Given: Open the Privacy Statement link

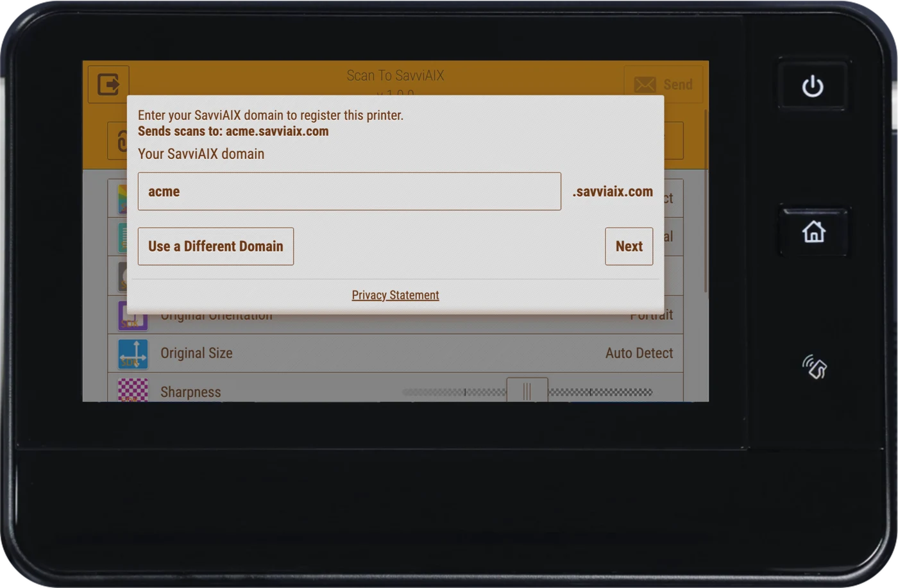Looking at the screenshot, I should pos(395,295).
